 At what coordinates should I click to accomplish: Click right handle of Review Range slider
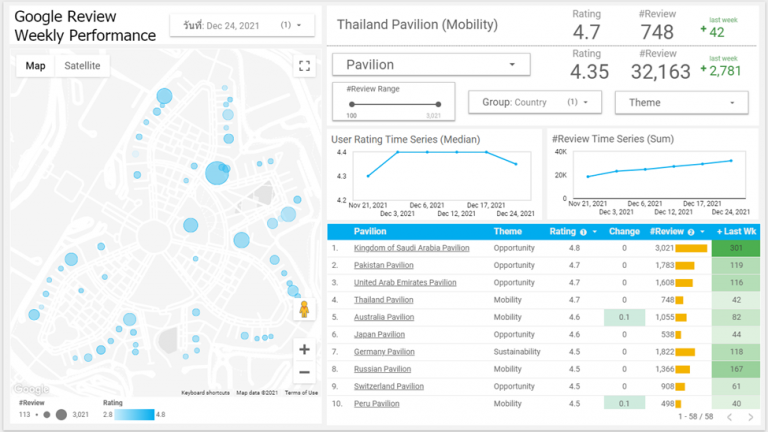pyautogui.click(x=438, y=104)
